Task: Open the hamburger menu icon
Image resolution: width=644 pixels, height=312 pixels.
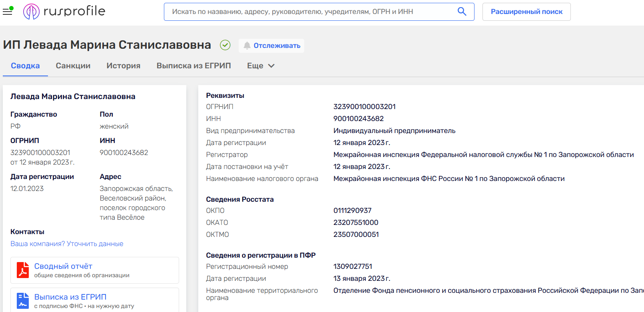Action: pos(8,11)
